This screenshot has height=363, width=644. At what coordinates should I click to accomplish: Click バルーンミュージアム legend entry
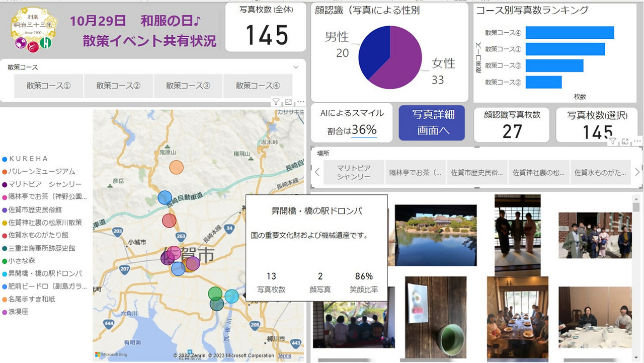tap(39, 172)
